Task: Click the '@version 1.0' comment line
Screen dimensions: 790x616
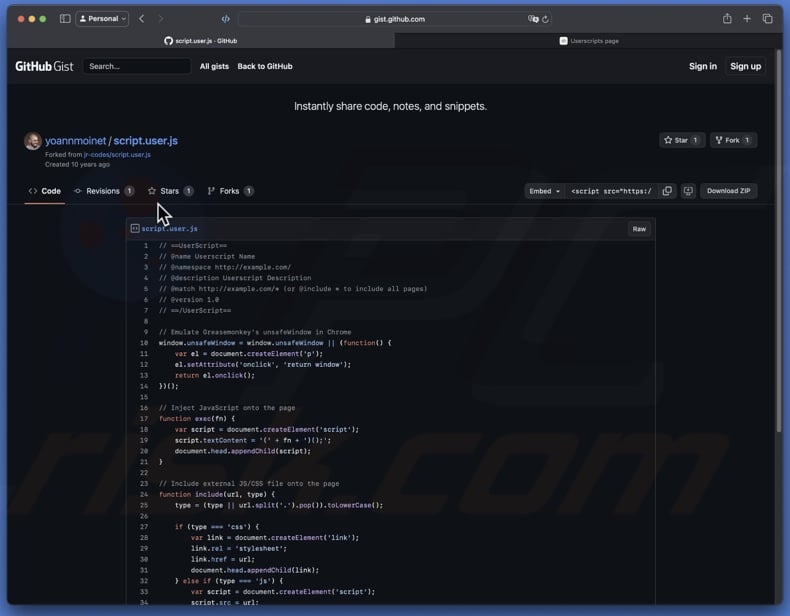Action: click(x=189, y=300)
